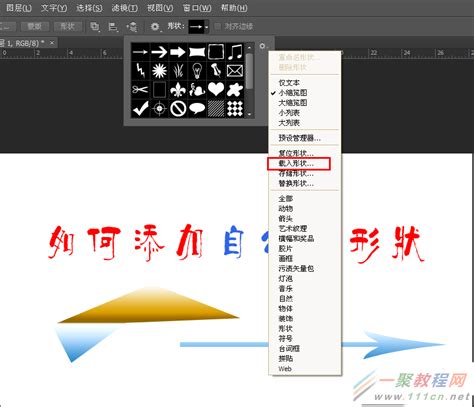Open the 窗口(W) menu
The width and height of the screenshot is (474, 407).
[x=197, y=8]
